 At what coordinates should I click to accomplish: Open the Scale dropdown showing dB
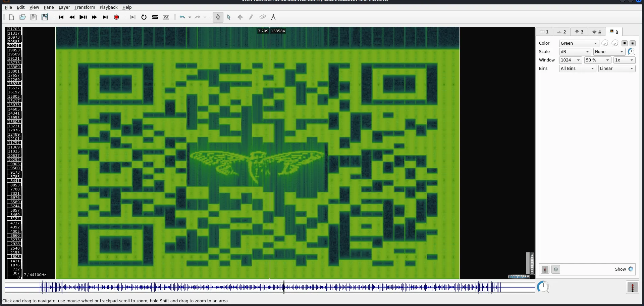point(575,52)
